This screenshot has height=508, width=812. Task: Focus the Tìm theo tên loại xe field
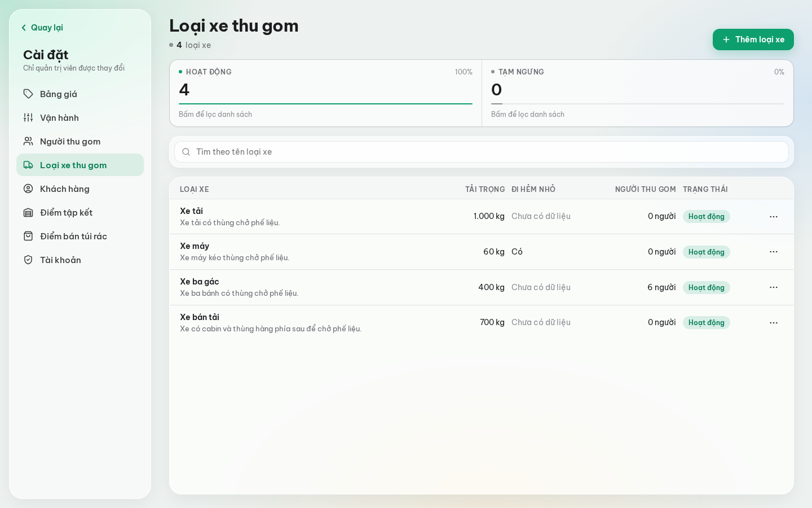(482, 152)
